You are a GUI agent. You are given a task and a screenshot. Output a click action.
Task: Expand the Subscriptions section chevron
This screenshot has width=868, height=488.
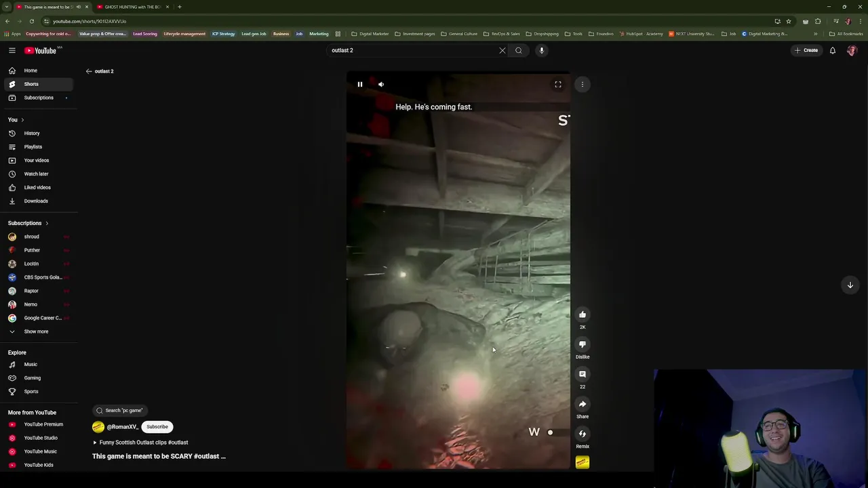[47, 223]
